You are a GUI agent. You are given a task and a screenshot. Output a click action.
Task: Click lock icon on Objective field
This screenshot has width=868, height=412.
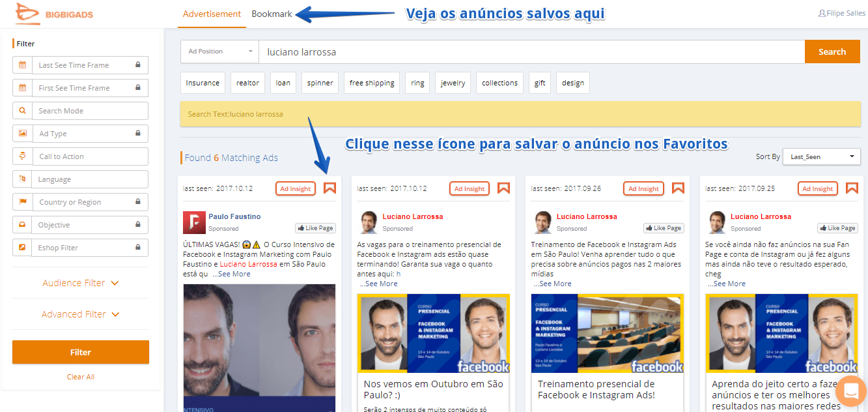point(138,225)
